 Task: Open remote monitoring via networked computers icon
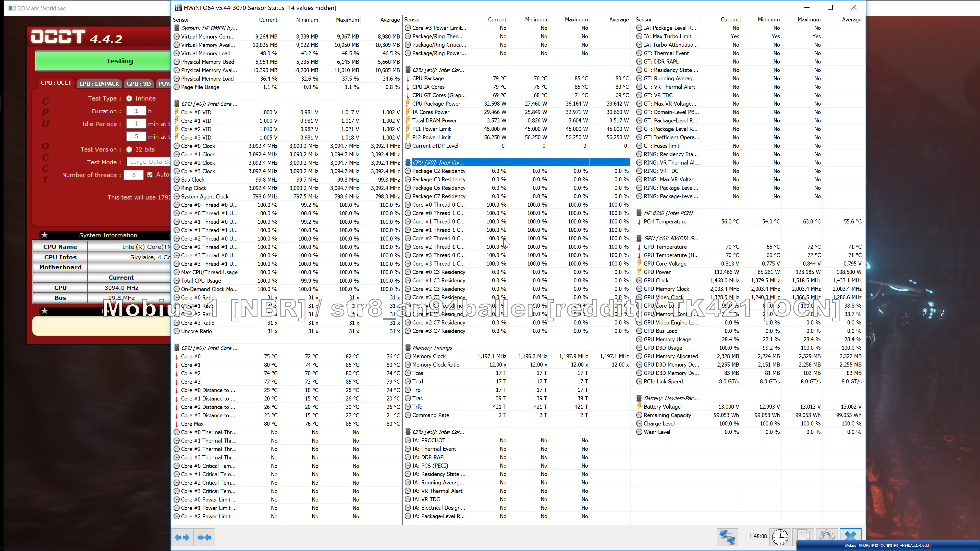click(x=727, y=537)
